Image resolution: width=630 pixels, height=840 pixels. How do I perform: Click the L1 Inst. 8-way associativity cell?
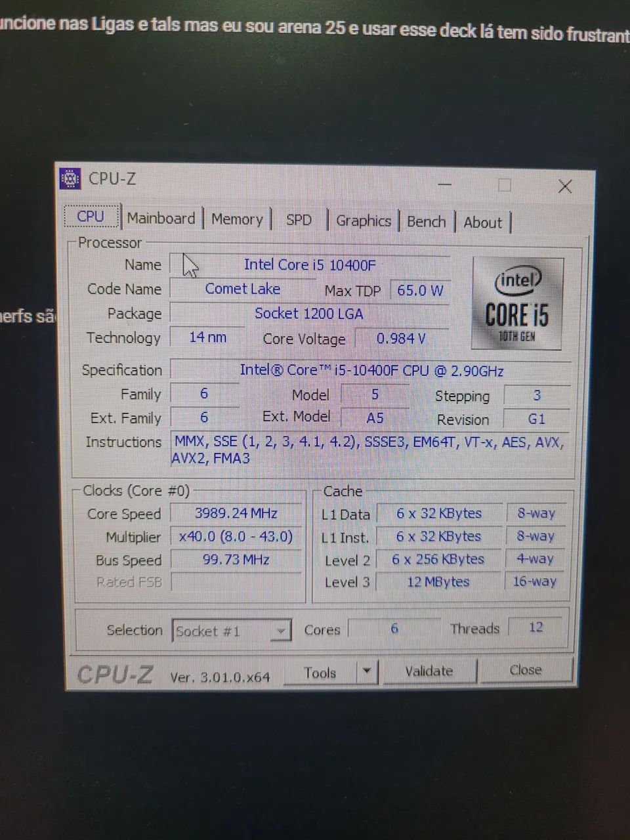point(535,535)
